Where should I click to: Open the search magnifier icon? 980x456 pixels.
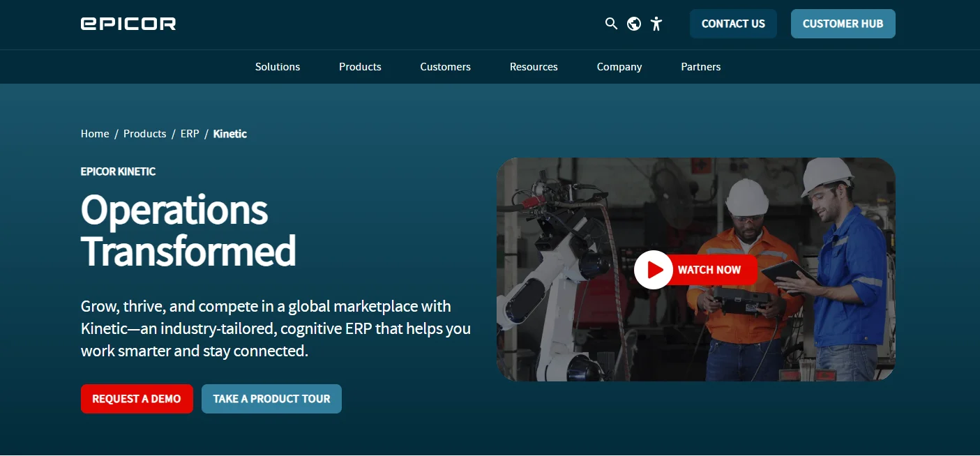pyautogui.click(x=611, y=24)
